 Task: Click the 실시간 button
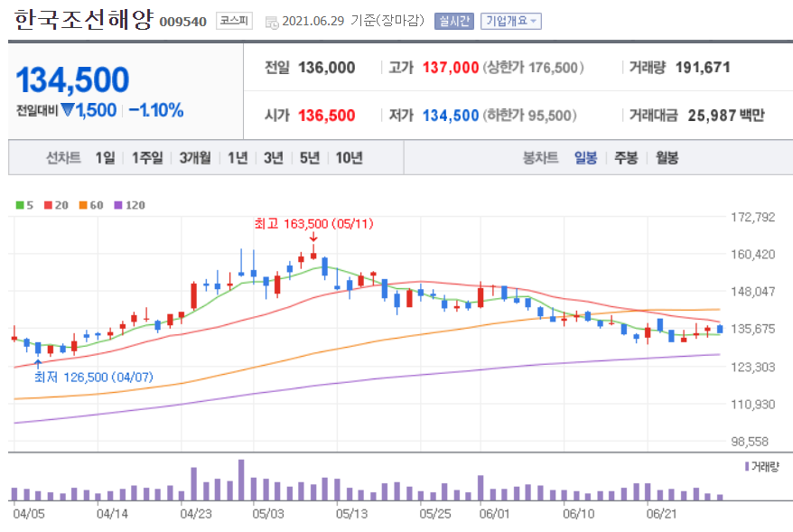coord(454,22)
